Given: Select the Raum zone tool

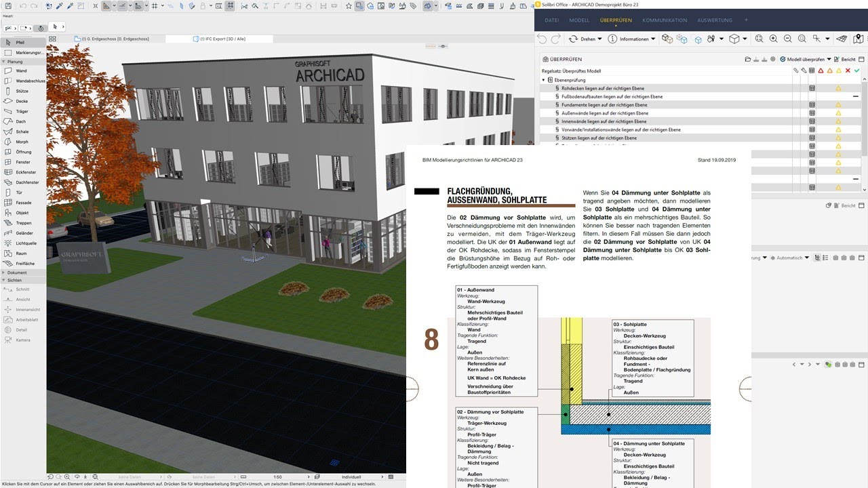Looking at the screenshot, I should [23, 253].
